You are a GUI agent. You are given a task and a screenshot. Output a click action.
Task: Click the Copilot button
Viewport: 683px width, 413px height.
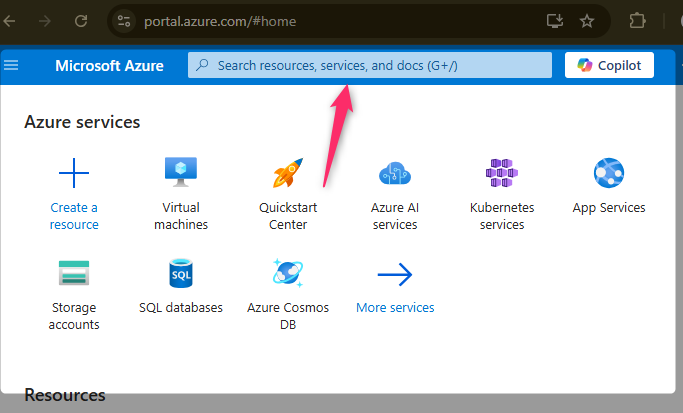click(609, 65)
